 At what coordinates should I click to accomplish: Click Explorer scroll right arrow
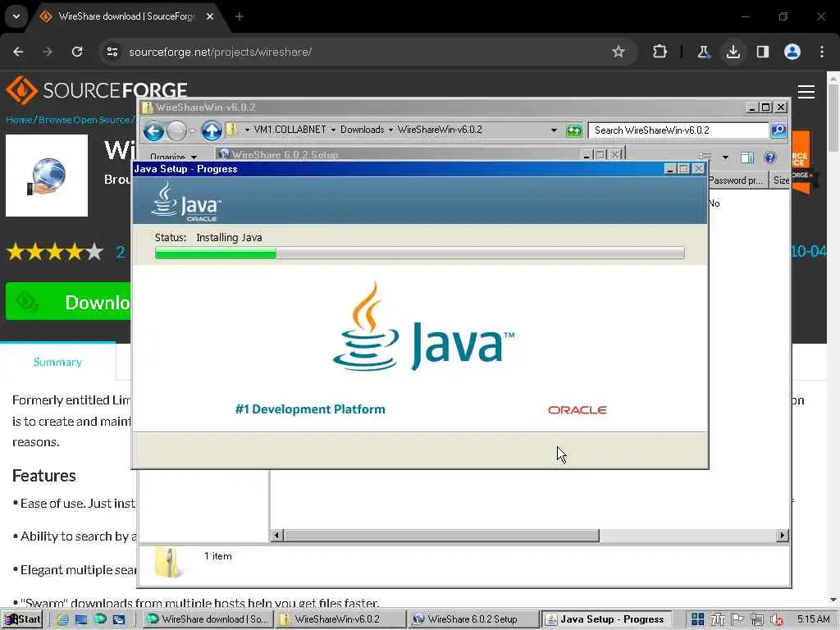coord(782,535)
